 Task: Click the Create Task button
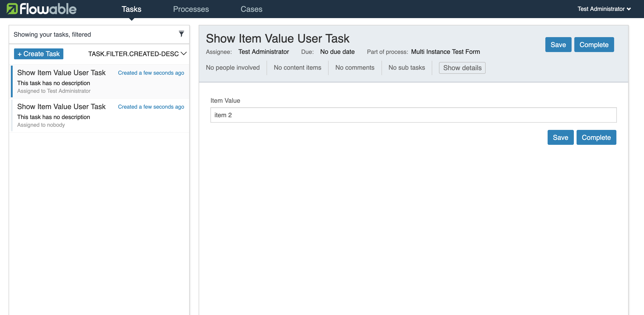[38, 53]
